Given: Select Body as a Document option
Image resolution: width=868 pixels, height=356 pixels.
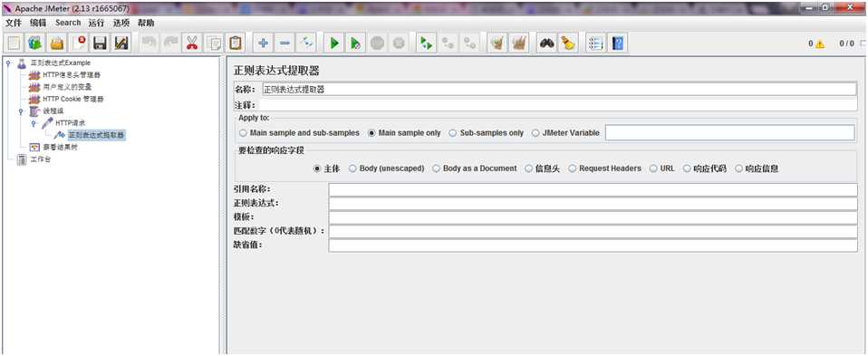Looking at the screenshot, I should [475, 168].
